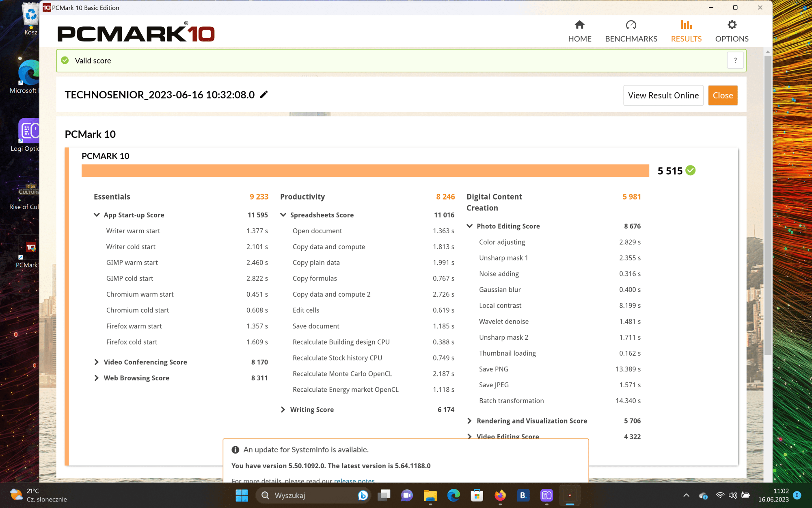
Task: Switch to the Results tab
Action: (686, 31)
